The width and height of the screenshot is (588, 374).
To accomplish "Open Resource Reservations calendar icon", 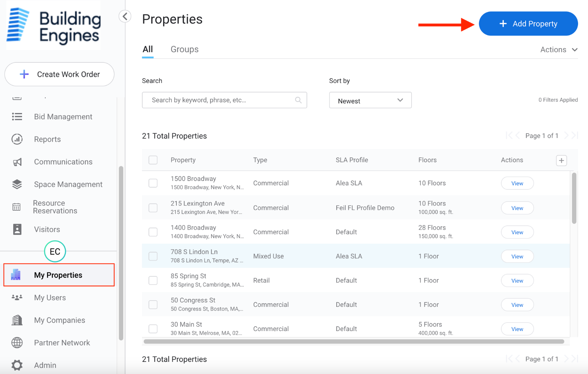I will (17, 207).
